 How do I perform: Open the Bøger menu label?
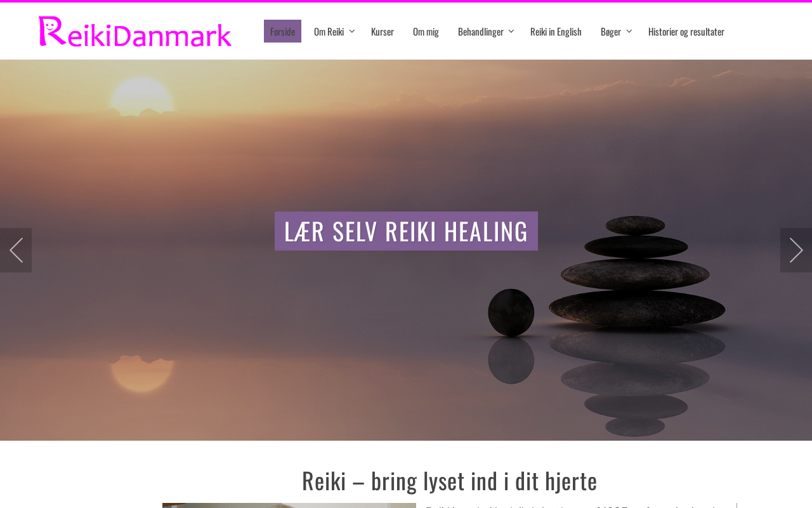[611, 31]
